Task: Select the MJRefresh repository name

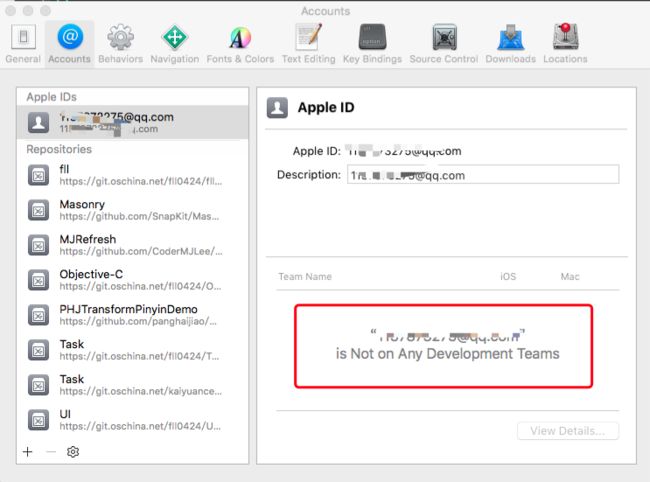Action: click(88, 239)
